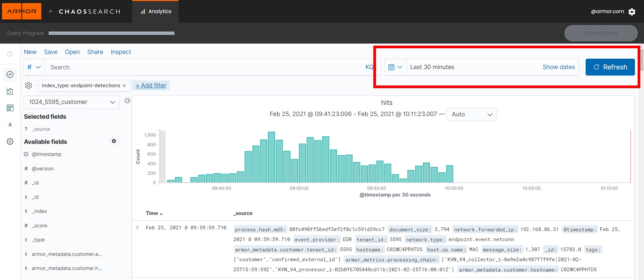Click the Query Progress bar
Viewport: 644px width, 280px height.
tap(111, 33)
